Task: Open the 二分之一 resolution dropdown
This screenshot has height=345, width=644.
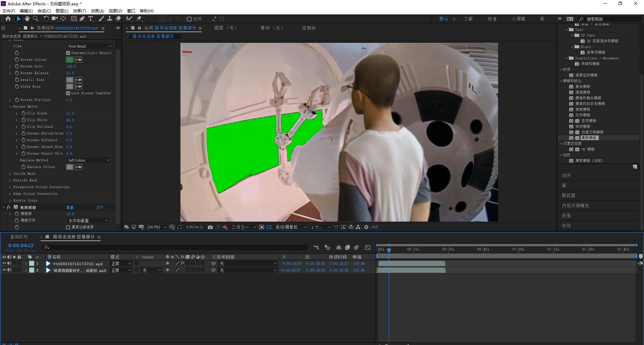Action: (244, 227)
